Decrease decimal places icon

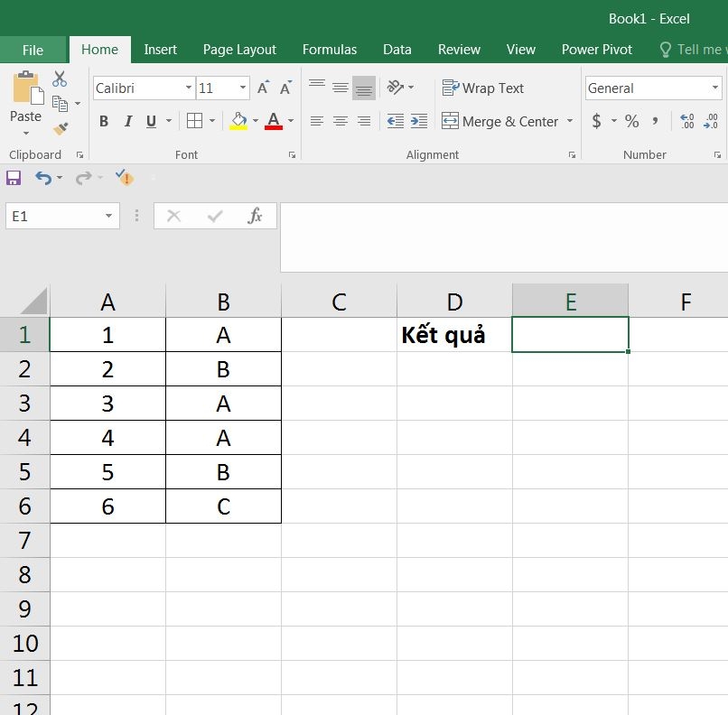(x=711, y=121)
